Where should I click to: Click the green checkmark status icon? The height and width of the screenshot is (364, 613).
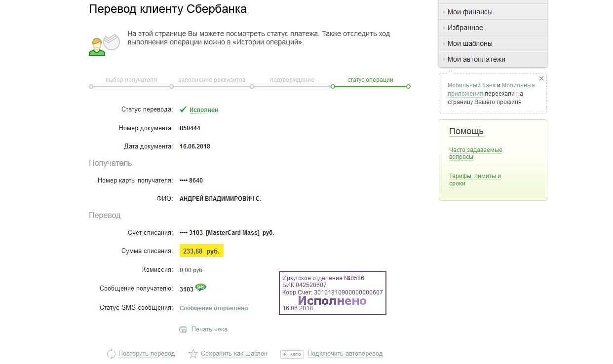point(183,109)
